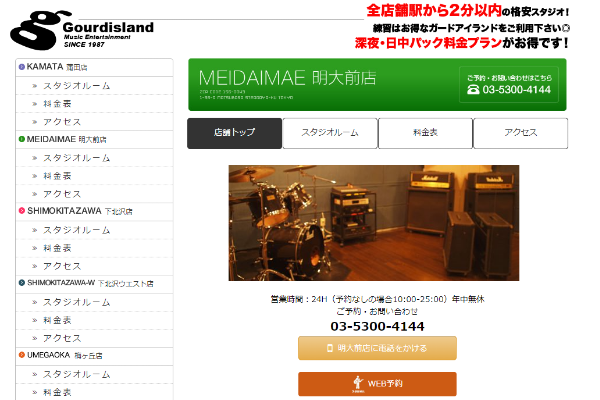
Task: Click the green MEIDAIMAE bullet icon
Action: click(22, 139)
